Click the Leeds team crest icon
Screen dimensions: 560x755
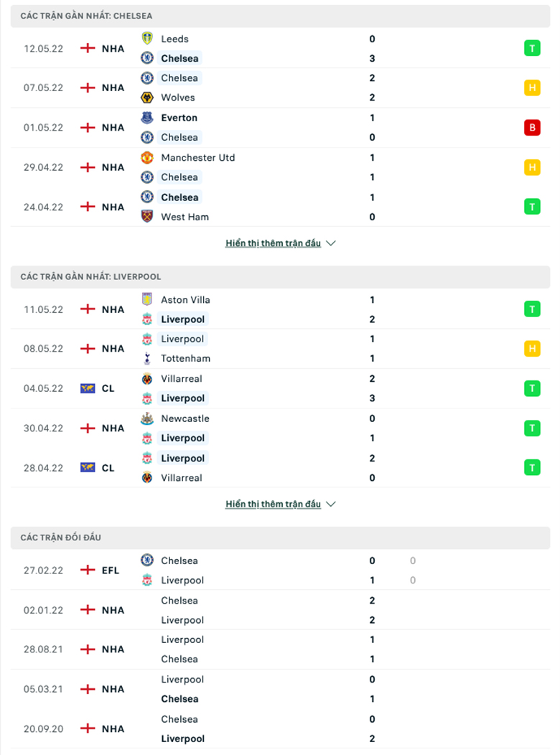[x=147, y=39]
